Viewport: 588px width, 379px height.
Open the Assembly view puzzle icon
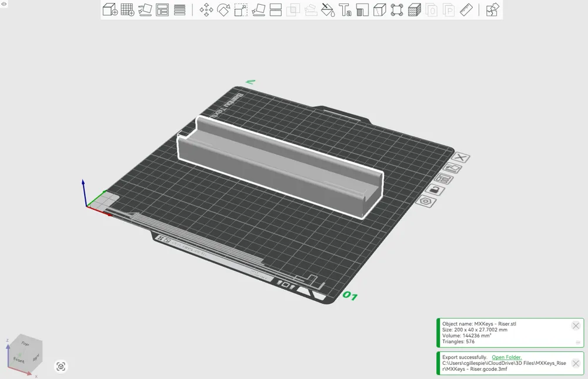492,10
